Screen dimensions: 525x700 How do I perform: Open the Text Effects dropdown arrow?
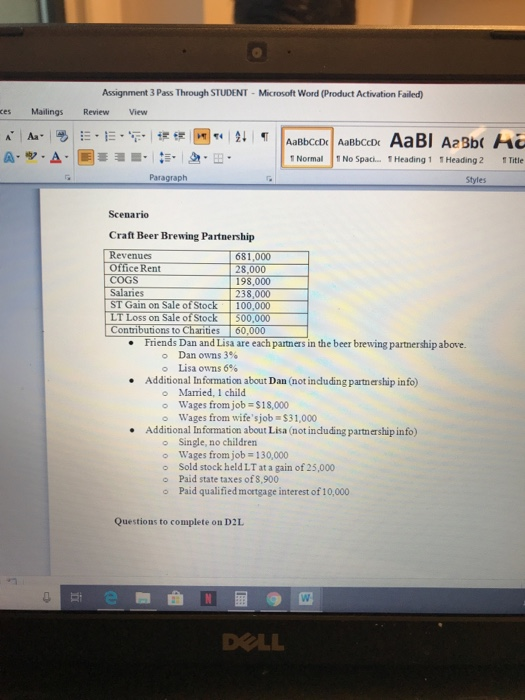18,157
